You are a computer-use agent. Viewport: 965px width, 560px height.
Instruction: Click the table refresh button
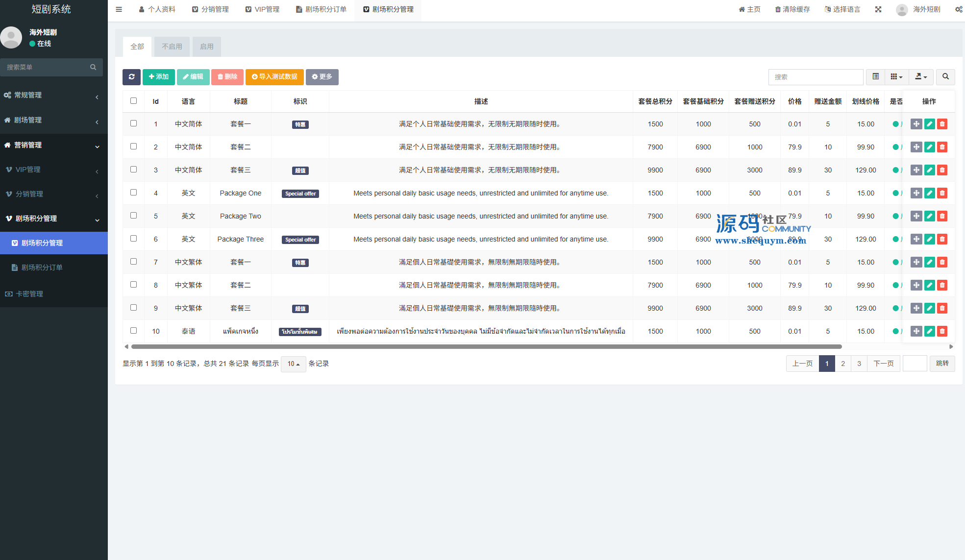click(x=131, y=77)
